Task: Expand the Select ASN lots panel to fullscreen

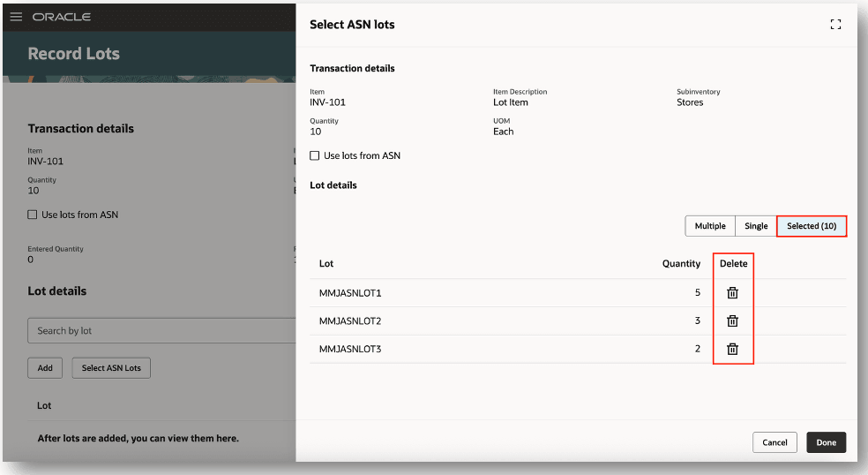Action: pos(835,25)
